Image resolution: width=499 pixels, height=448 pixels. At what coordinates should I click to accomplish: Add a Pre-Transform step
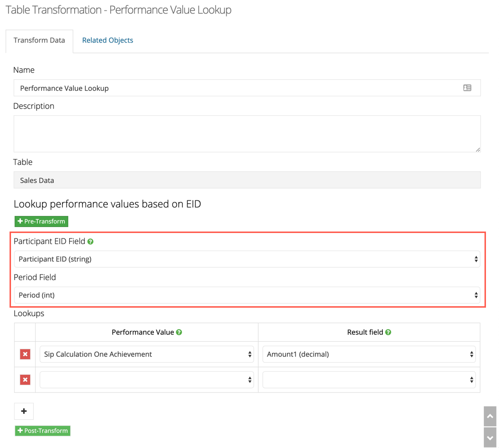pyautogui.click(x=42, y=221)
